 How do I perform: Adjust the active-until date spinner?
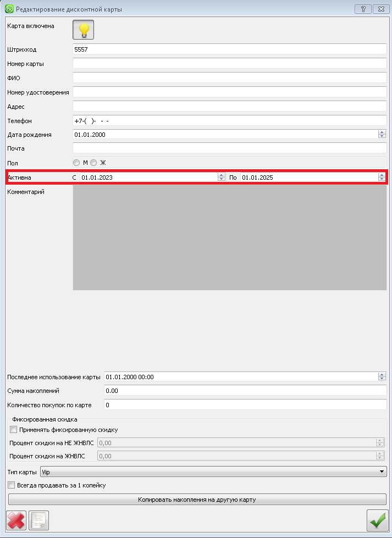coord(382,178)
